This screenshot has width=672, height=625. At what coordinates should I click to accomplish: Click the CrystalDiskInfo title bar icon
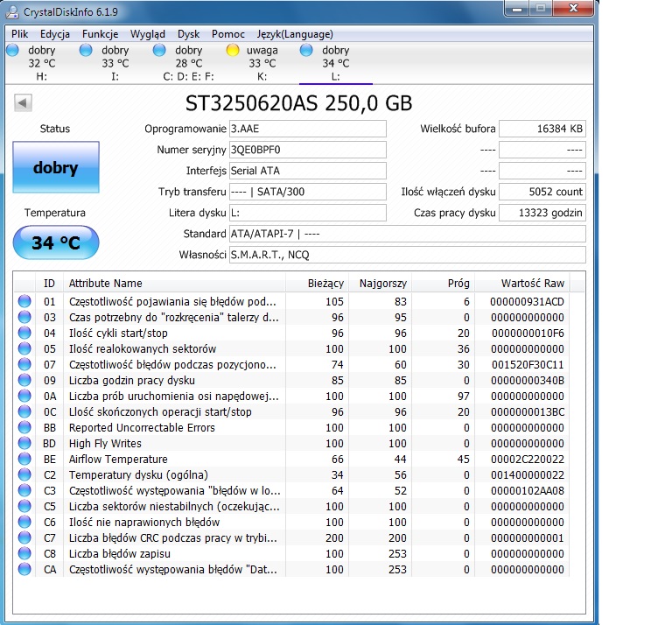pyautogui.click(x=12, y=11)
